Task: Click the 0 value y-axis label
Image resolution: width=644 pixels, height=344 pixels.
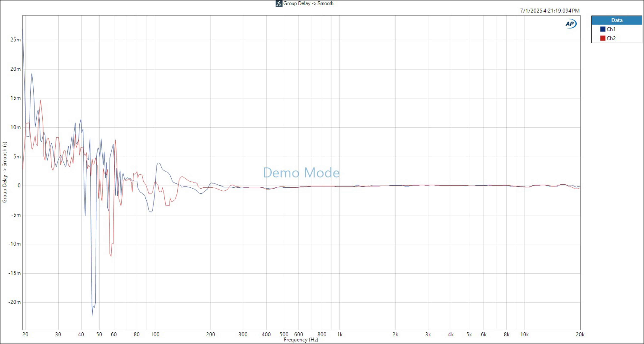Action: click(19, 186)
